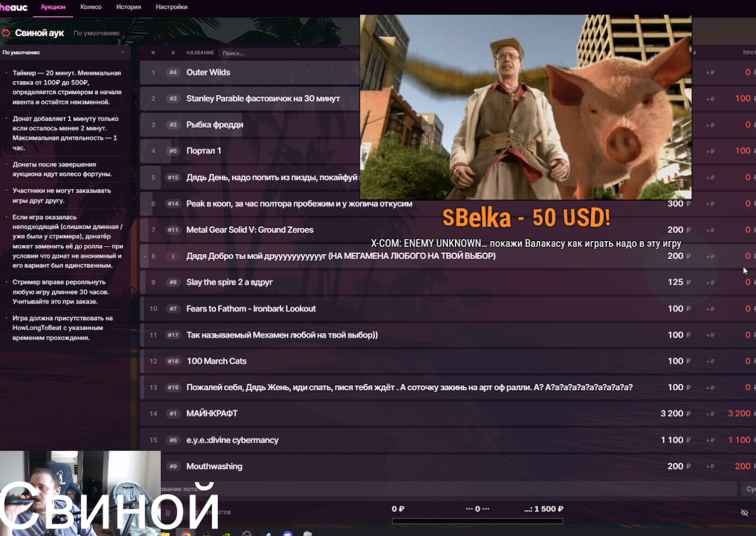
Task: Add rubles to МАЙНКРАФТ lot
Action: pyautogui.click(x=710, y=414)
